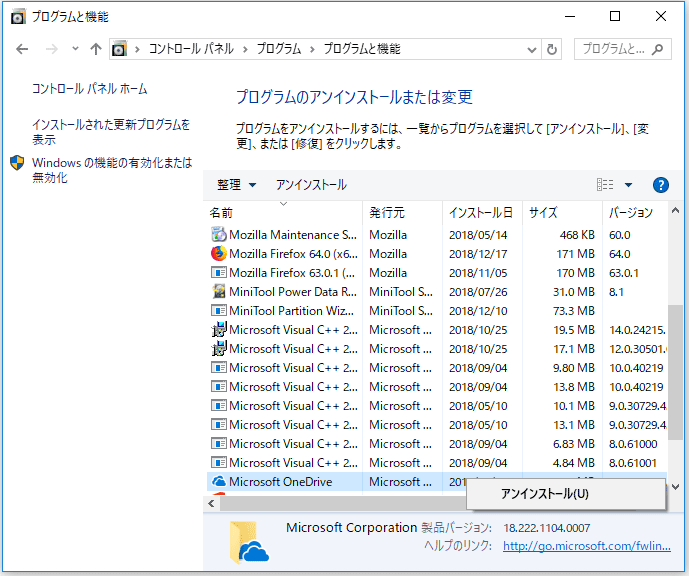Select MiniTool Power Data R... entry name

(293, 292)
